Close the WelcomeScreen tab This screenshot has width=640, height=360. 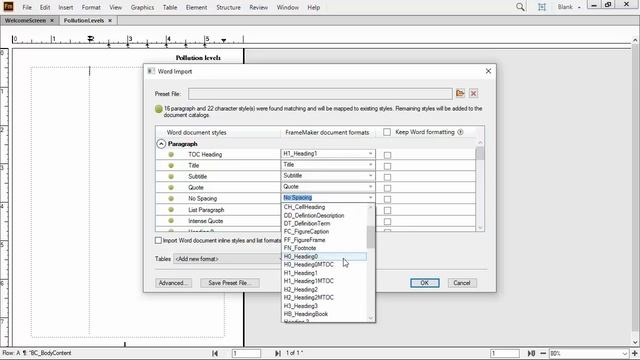52,20
